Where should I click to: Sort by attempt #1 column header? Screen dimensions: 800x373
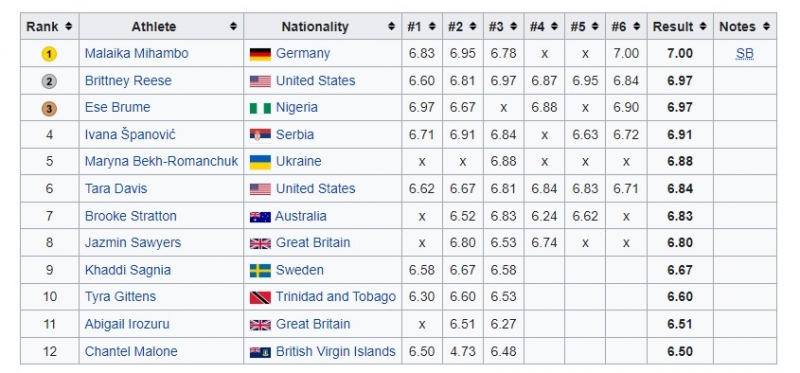421,27
